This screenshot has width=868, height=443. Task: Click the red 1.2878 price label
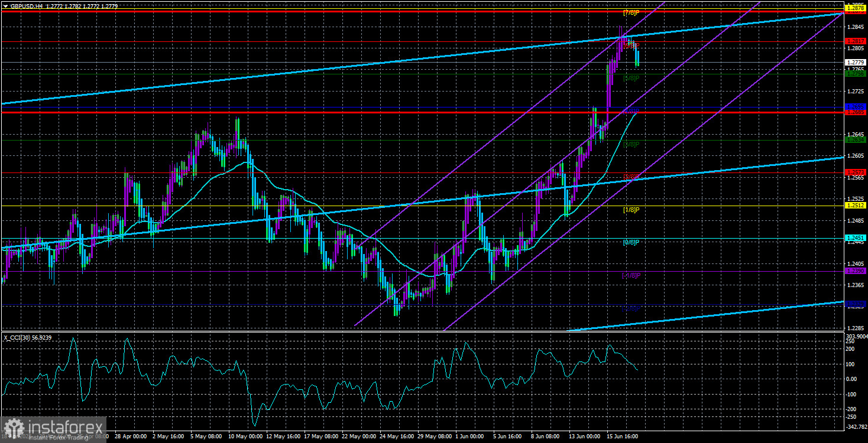pos(855,8)
